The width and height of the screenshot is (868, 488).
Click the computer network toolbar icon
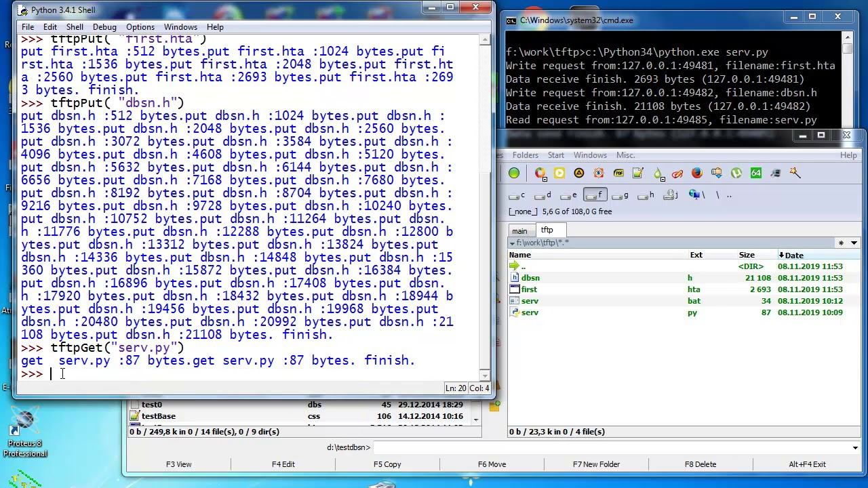776,174
